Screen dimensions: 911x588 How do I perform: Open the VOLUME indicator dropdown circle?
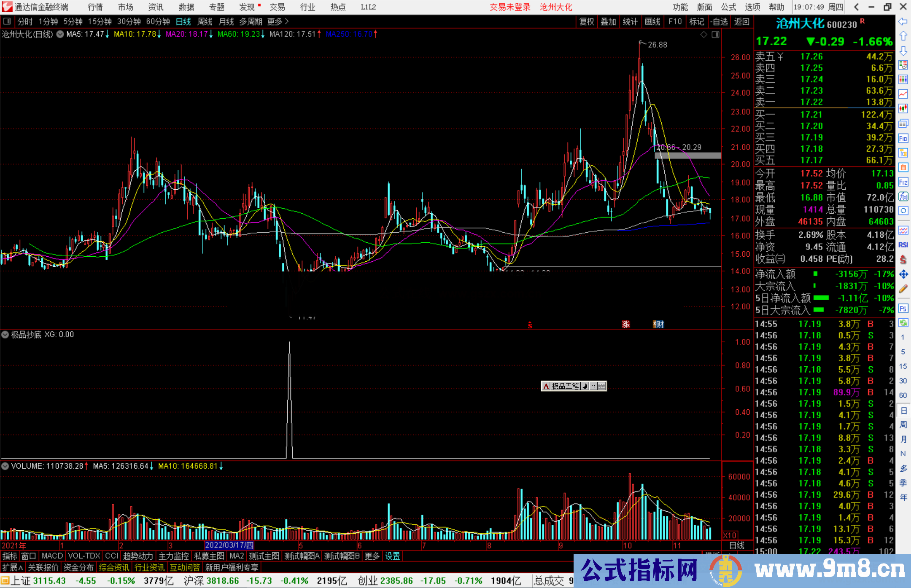click(x=5, y=466)
